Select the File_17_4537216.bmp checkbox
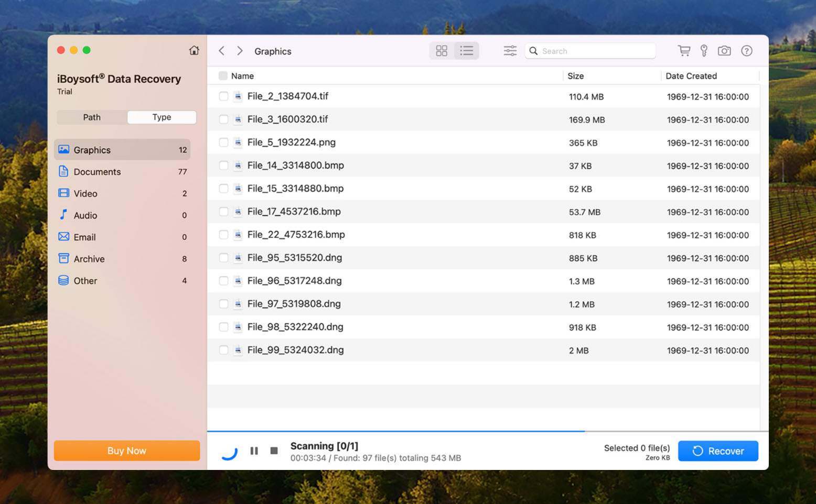Viewport: 816px width, 504px height. click(x=223, y=212)
